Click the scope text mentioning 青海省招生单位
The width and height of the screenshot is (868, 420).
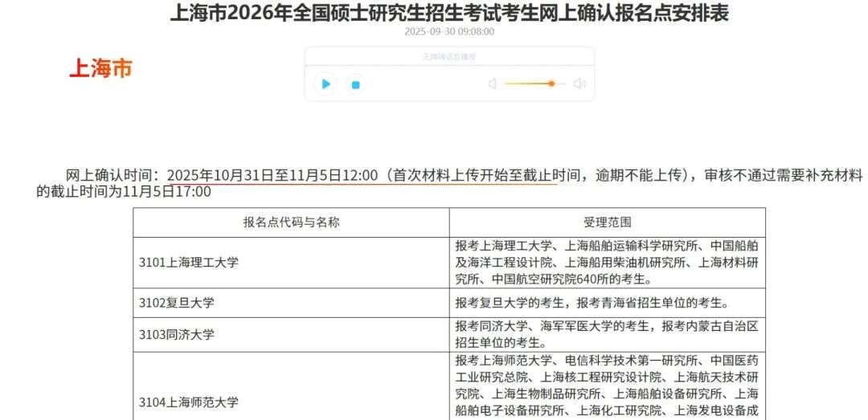coord(591,303)
